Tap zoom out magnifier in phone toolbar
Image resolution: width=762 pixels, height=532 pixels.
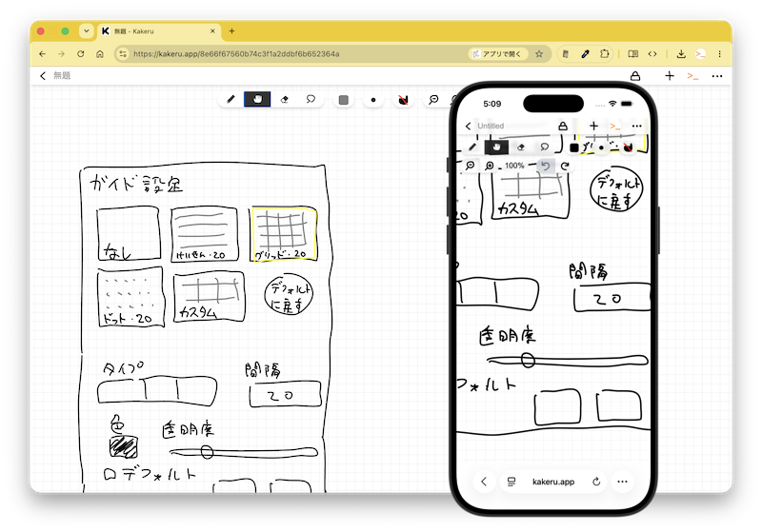coord(470,166)
